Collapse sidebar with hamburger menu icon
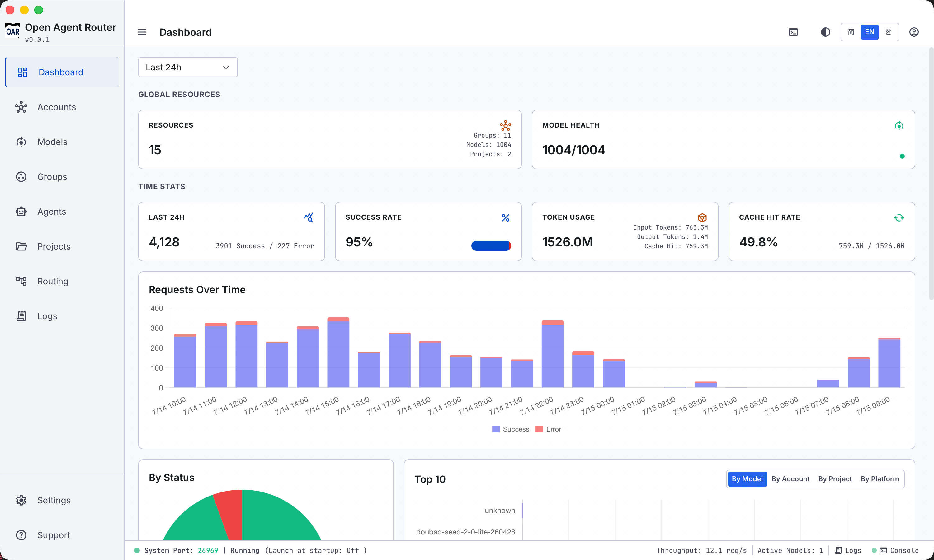The height and width of the screenshot is (560, 934). click(x=142, y=32)
